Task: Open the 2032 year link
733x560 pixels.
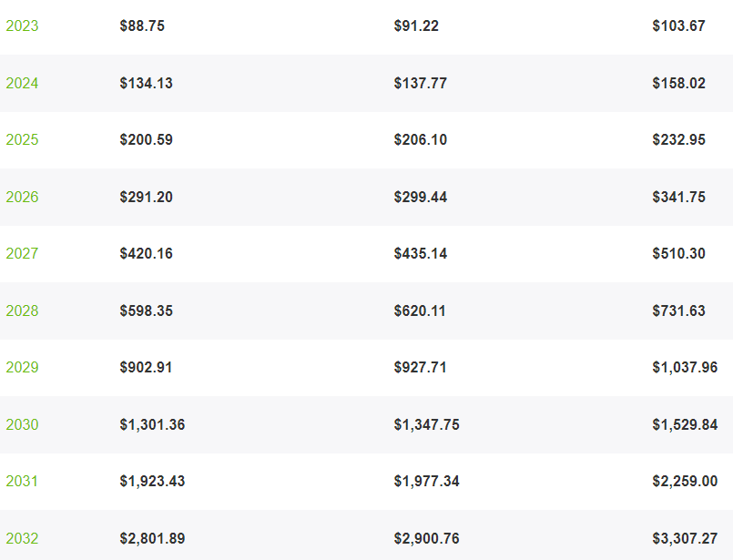Action: [22, 538]
